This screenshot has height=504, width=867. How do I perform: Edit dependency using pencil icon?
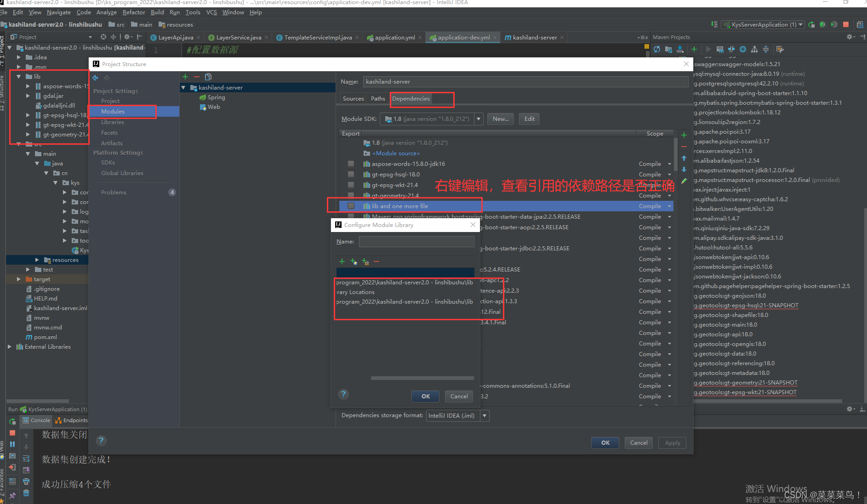click(684, 181)
